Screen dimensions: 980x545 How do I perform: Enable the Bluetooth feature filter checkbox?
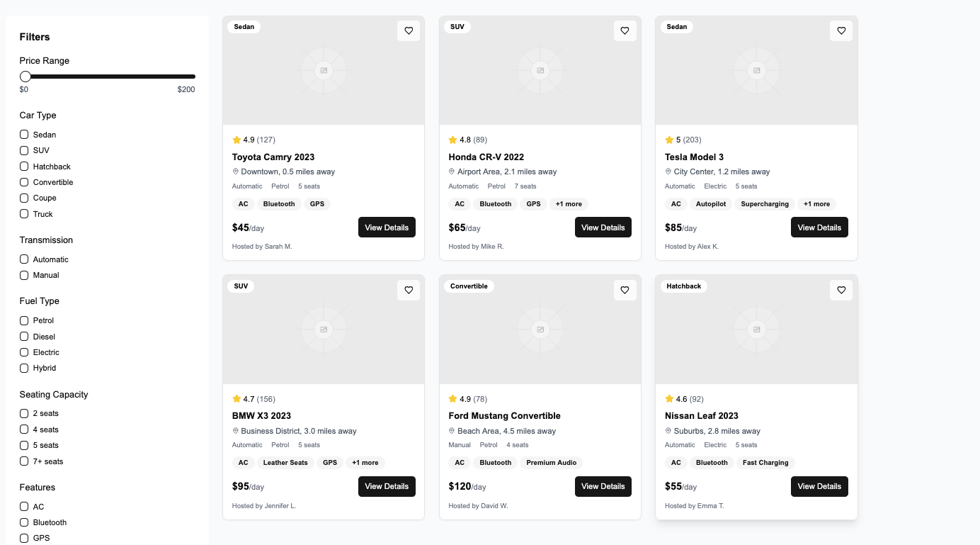click(24, 522)
